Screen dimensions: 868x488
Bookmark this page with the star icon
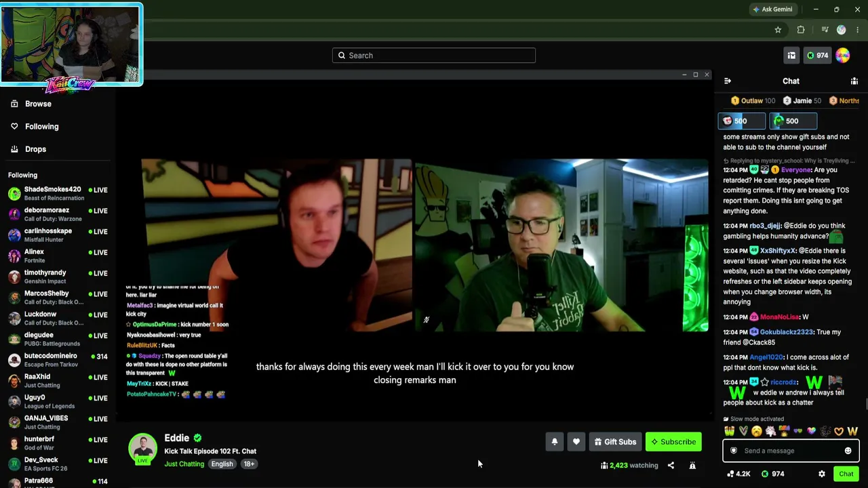pos(778,30)
